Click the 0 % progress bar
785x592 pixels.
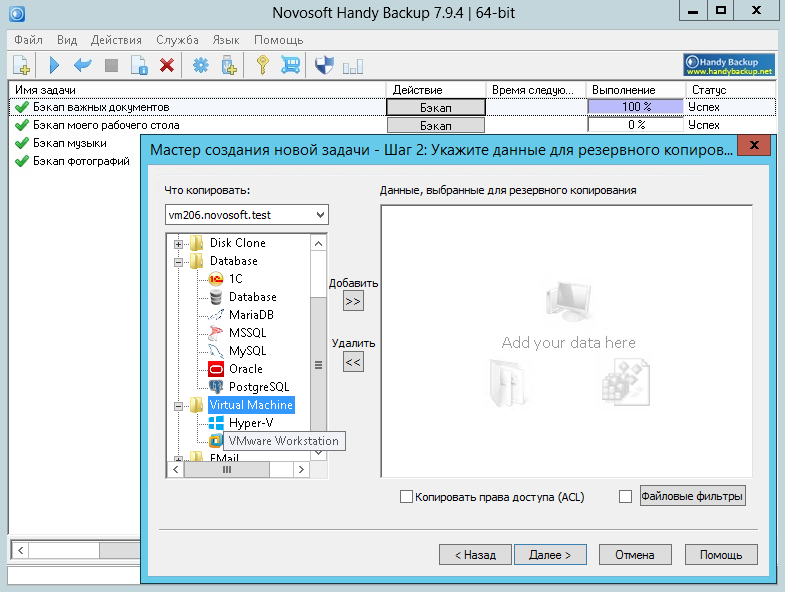pyautogui.click(x=635, y=125)
